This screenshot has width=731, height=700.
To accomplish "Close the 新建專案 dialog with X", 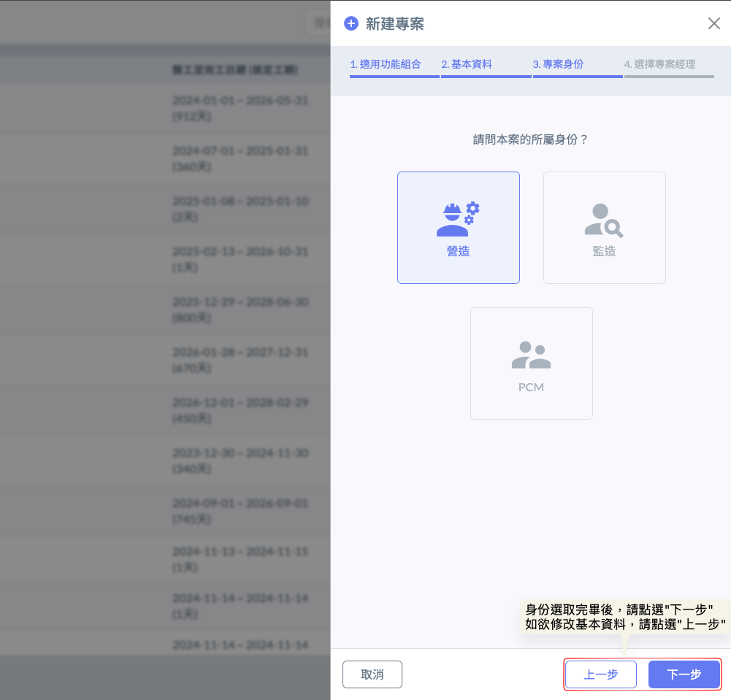I will (713, 23).
